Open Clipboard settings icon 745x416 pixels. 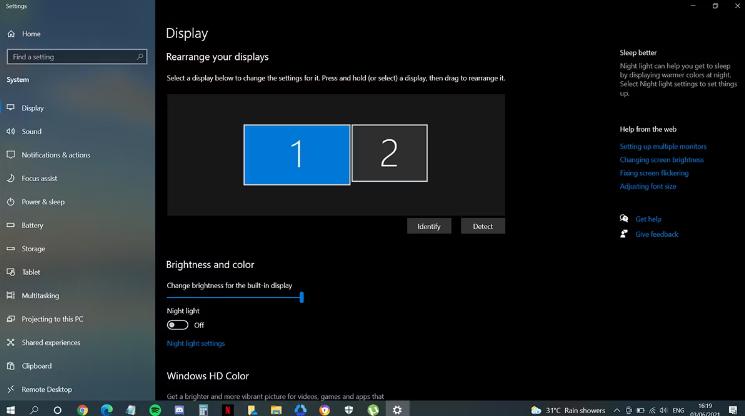point(10,366)
